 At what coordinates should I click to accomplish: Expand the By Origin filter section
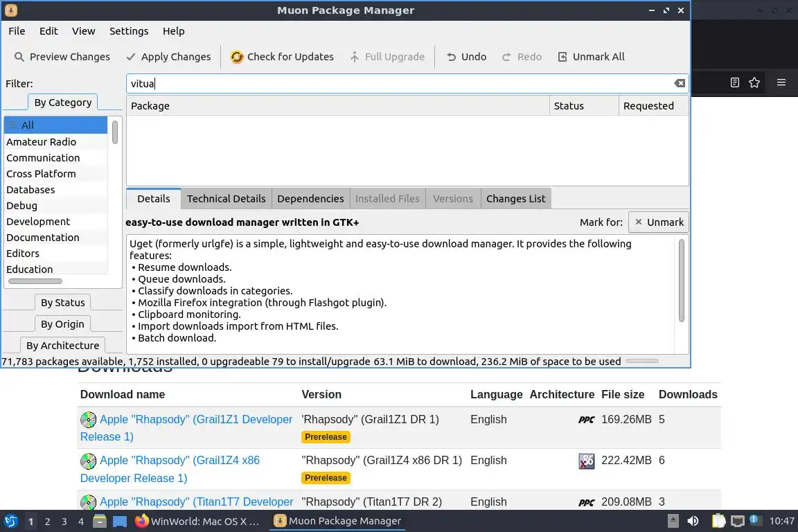point(62,323)
